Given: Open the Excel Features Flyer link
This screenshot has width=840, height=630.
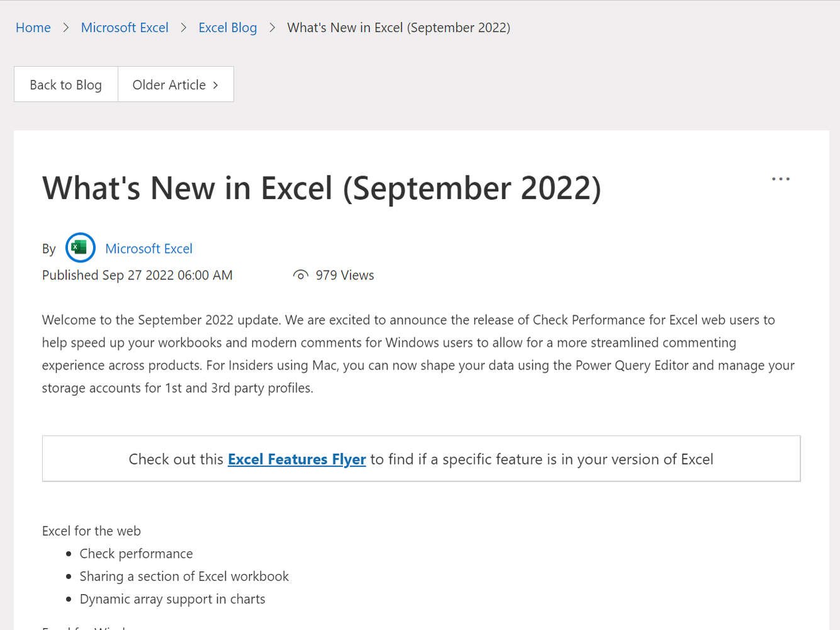Looking at the screenshot, I should (x=296, y=459).
